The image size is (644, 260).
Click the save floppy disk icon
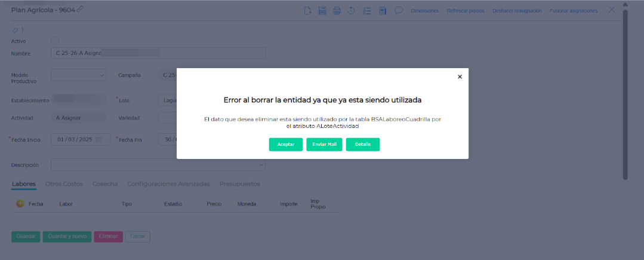pos(322,10)
